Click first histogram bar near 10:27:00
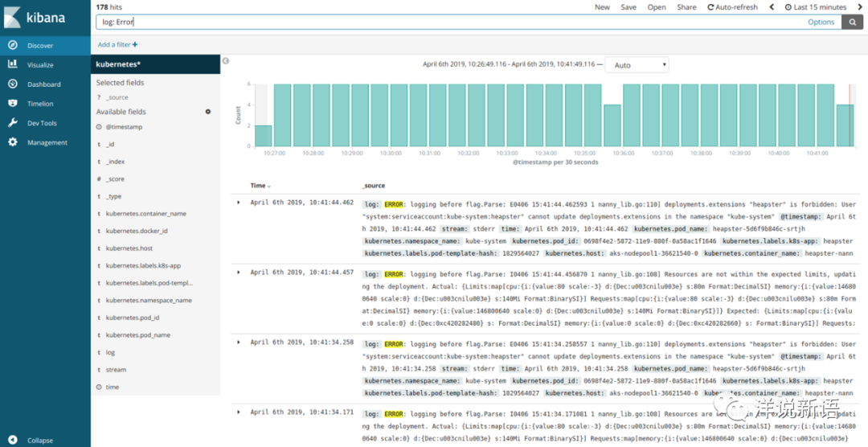 coord(264,136)
